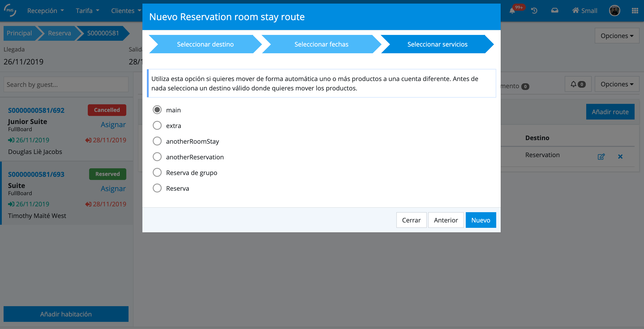Click the Principal breadcrumb

[19, 33]
